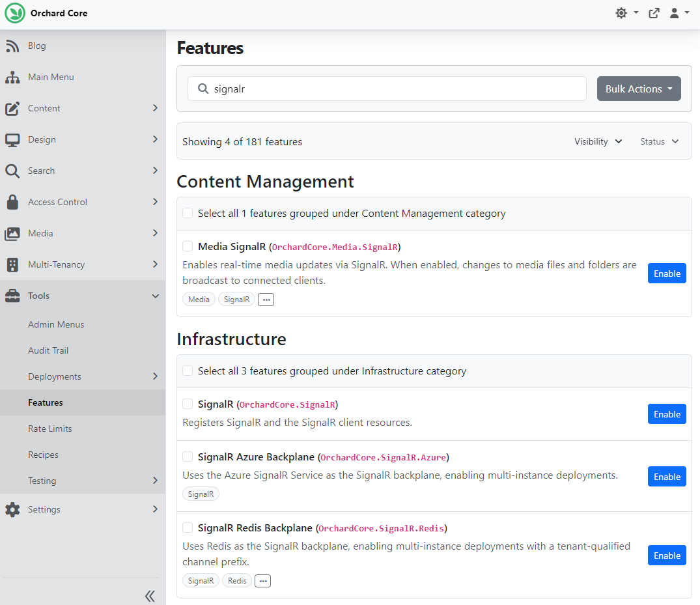Image resolution: width=700 pixels, height=605 pixels.
Task: Expand the Media sidebar menu chevron
Action: click(x=155, y=233)
